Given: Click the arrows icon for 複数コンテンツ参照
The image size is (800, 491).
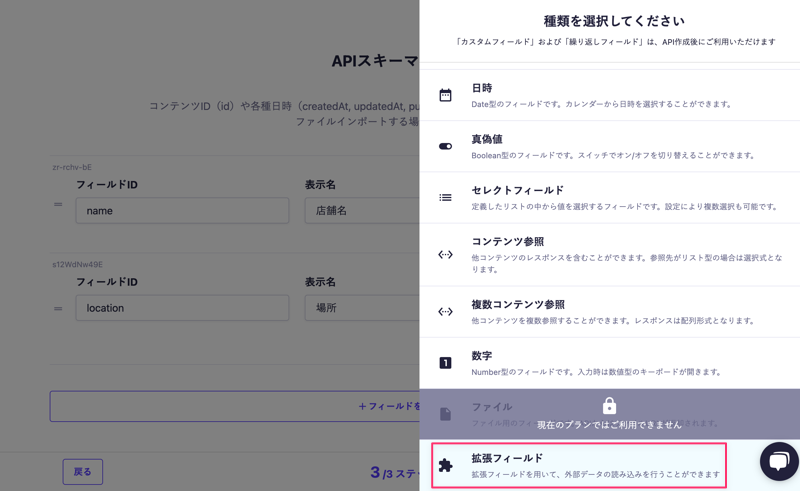Looking at the screenshot, I should 445,311.
